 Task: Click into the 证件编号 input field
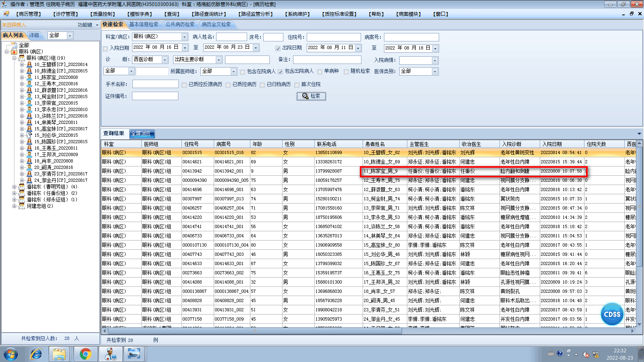155,96
